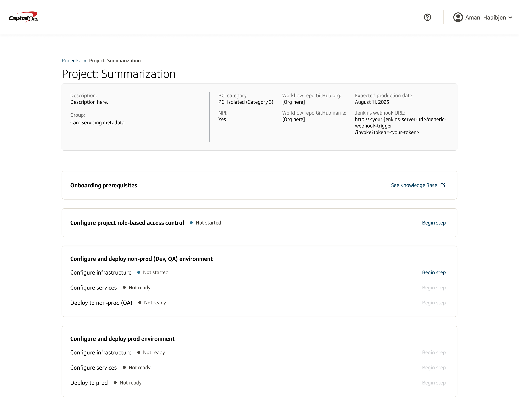Screen dimensions: 519x420
Task: Open the help question mark icon
Action: pos(427,17)
